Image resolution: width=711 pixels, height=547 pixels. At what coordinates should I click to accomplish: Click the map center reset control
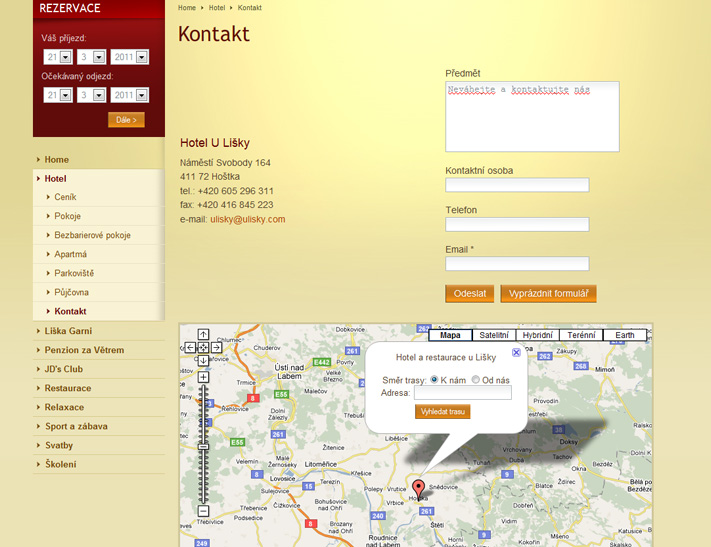(203, 348)
